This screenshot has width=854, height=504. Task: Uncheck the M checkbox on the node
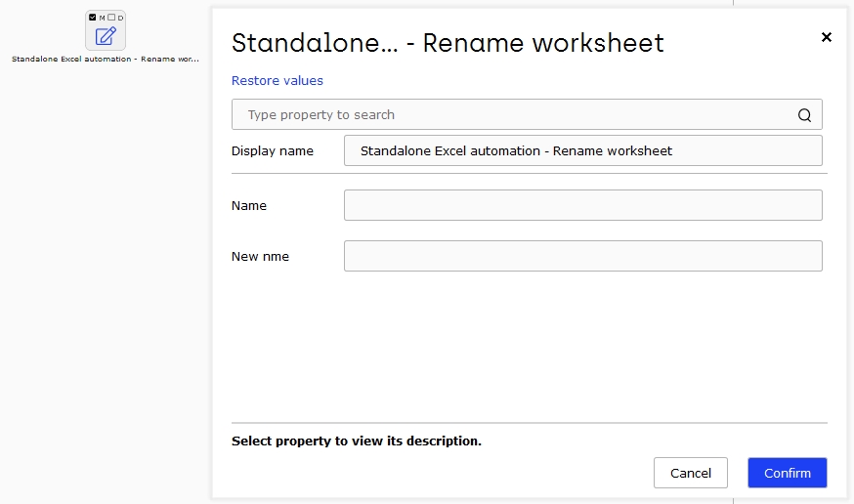(x=92, y=18)
